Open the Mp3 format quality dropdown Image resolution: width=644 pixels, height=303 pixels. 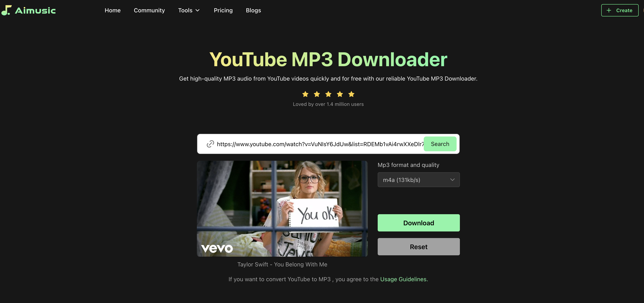point(419,180)
